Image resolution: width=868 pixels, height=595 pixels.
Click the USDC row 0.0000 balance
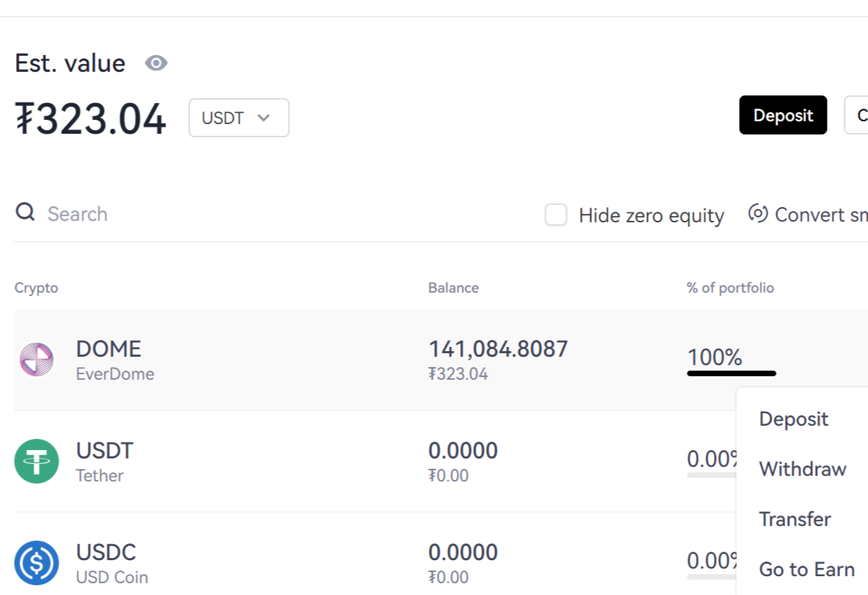(x=463, y=552)
